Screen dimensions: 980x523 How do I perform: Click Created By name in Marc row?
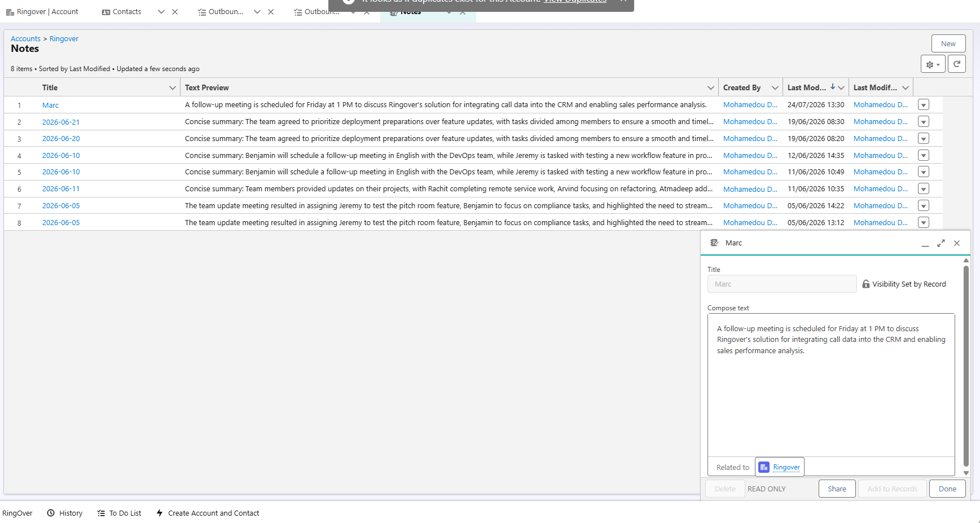pyautogui.click(x=750, y=105)
